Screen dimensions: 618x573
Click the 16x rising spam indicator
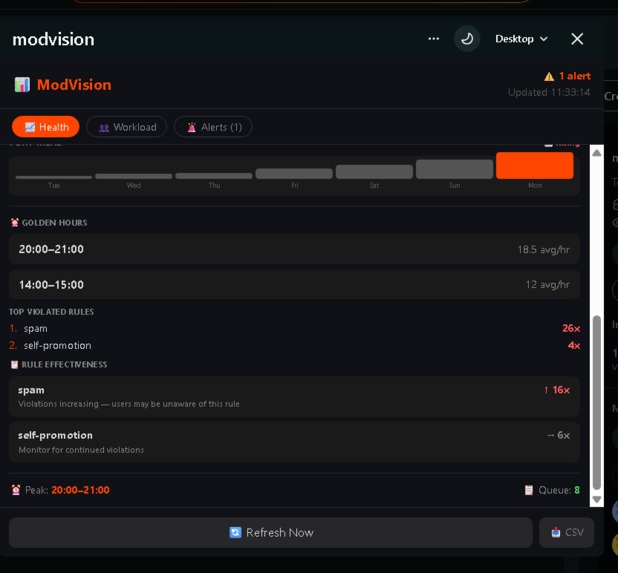557,390
